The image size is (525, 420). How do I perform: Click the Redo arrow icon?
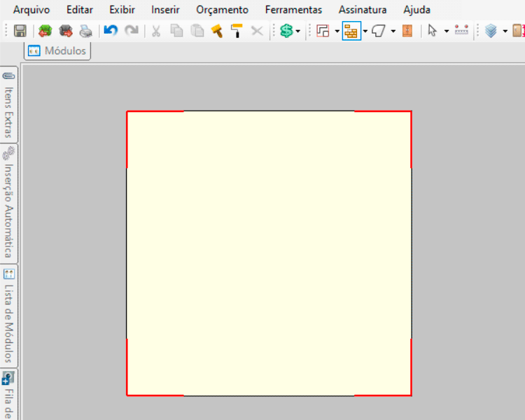point(131,31)
